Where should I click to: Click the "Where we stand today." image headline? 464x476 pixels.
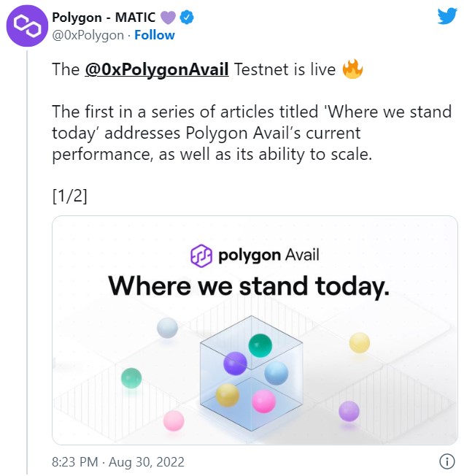click(249, 285)
